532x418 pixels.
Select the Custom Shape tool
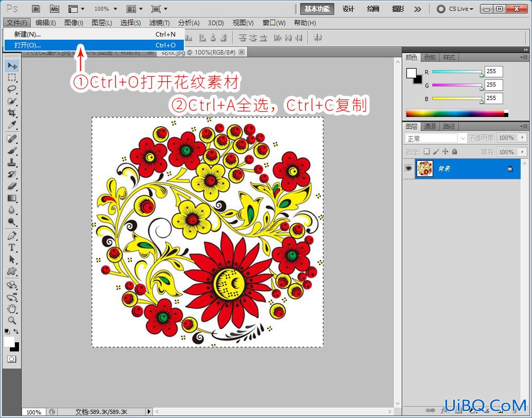(x=12, y=271)
